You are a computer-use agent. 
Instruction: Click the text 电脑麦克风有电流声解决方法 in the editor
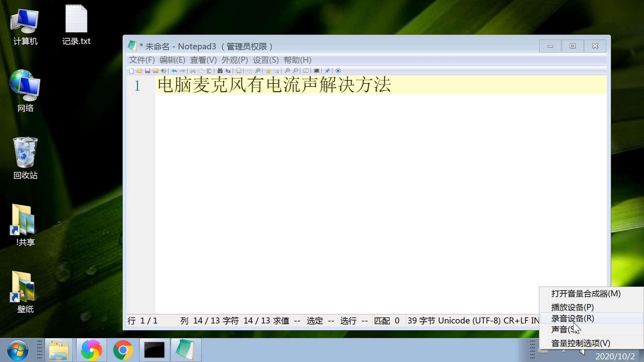point(274,84)
